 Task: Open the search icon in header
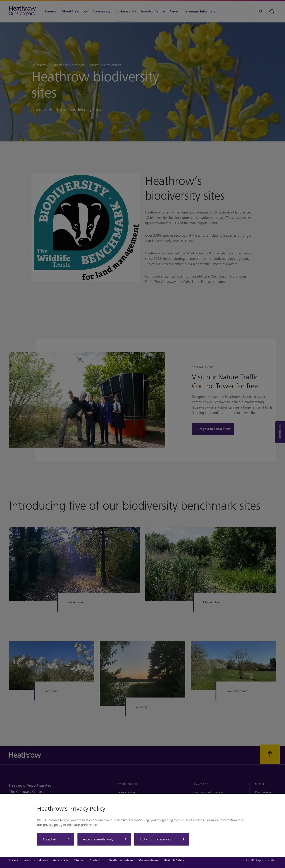tap(261, 12)
